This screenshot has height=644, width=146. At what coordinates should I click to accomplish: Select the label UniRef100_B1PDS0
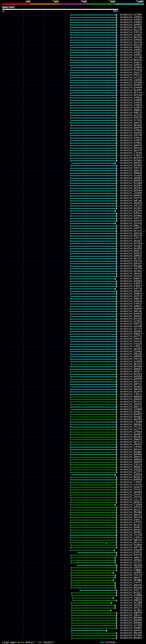click(131, 163)
